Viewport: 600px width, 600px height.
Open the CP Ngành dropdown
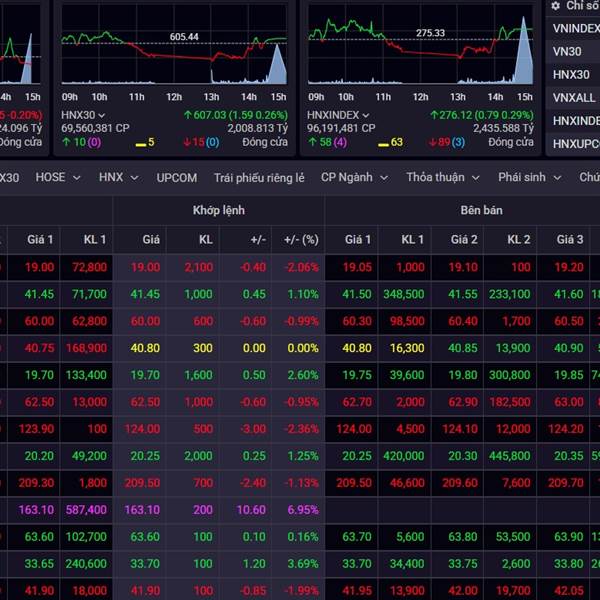(x=354, y=177)
